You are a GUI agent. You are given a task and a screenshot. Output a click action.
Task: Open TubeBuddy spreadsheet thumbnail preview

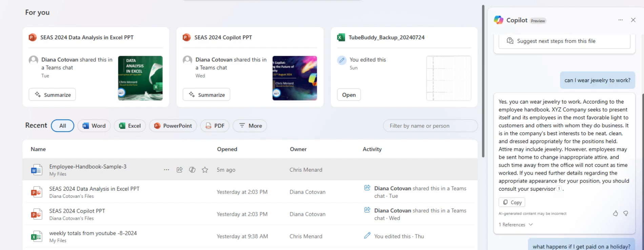[448, 78]
